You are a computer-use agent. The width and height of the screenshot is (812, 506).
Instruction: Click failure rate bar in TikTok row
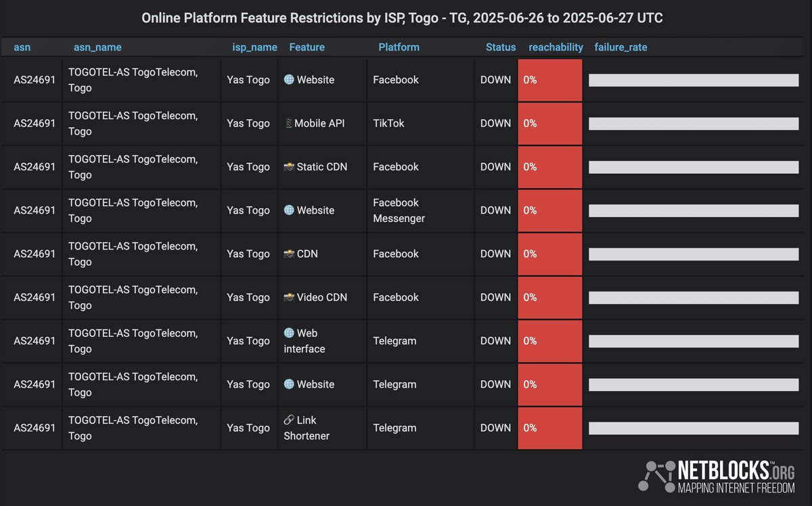click(x=694, y=124)
